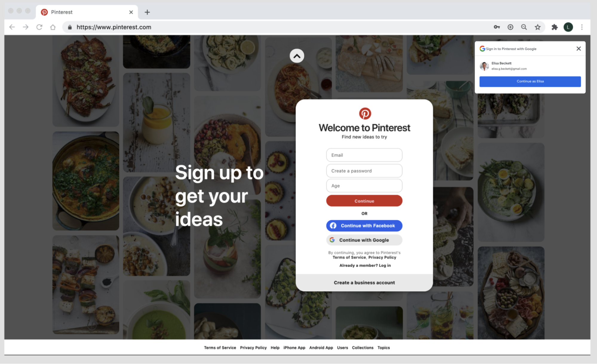The image size is (597, 364).
Task: Click the scroll-up chevron arrow button
Action: coord(297,56)
